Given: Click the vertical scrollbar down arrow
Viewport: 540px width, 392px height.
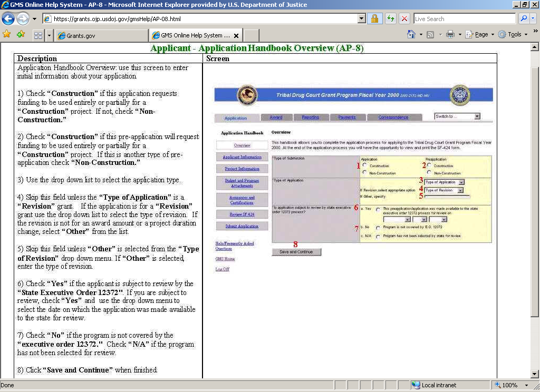Looking at the screenshot, I should pyautogui.click(x=535, y=375).
